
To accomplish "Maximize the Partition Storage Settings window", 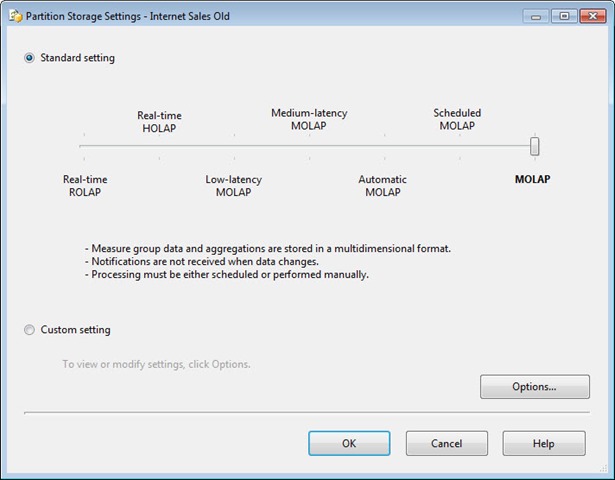I will (x=564, y=16).
